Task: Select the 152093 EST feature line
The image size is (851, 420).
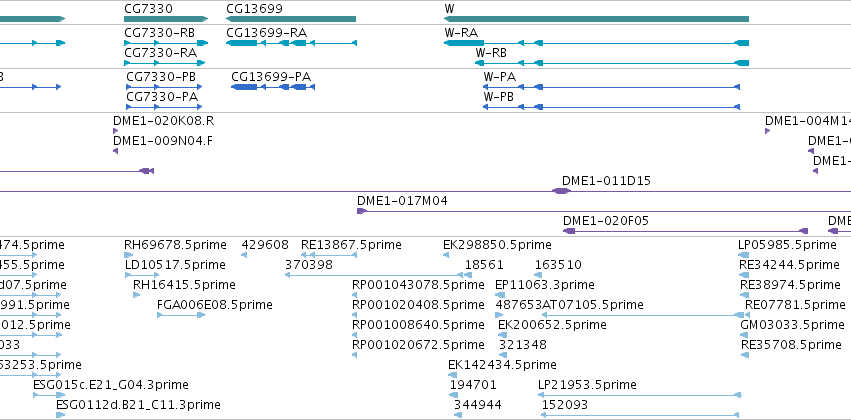Action: 640,415
